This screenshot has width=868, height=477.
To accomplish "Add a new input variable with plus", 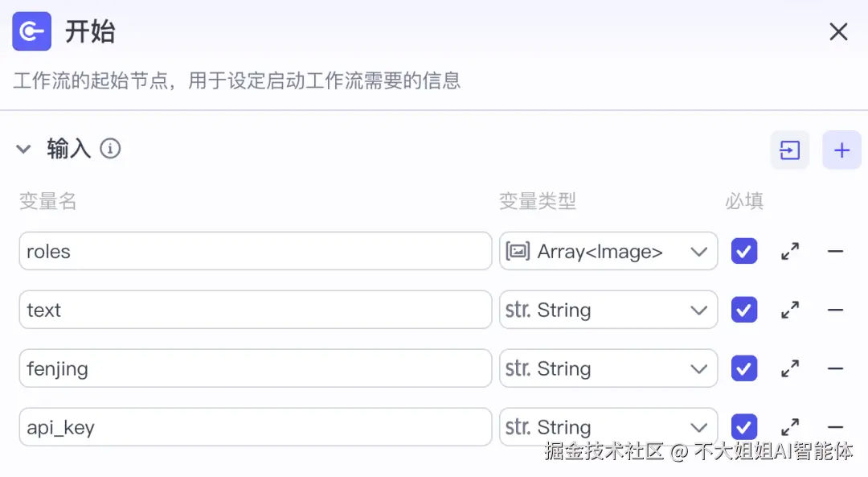I will (x=841, y=150).
